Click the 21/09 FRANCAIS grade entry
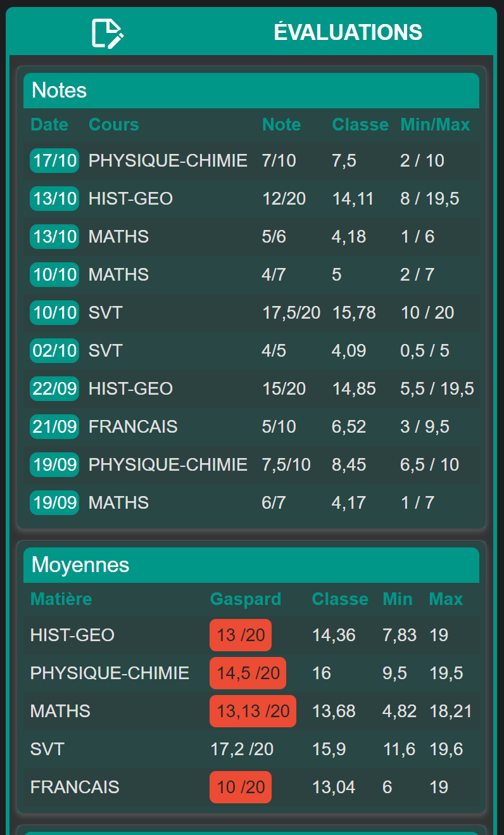The image size is (504, 835). (251, 427)
